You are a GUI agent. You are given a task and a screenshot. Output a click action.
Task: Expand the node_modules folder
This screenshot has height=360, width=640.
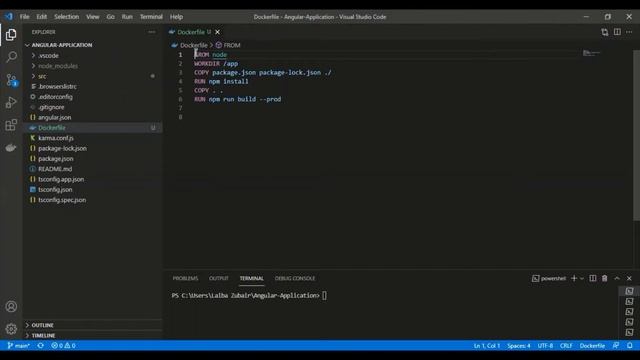tap(57, 66)
